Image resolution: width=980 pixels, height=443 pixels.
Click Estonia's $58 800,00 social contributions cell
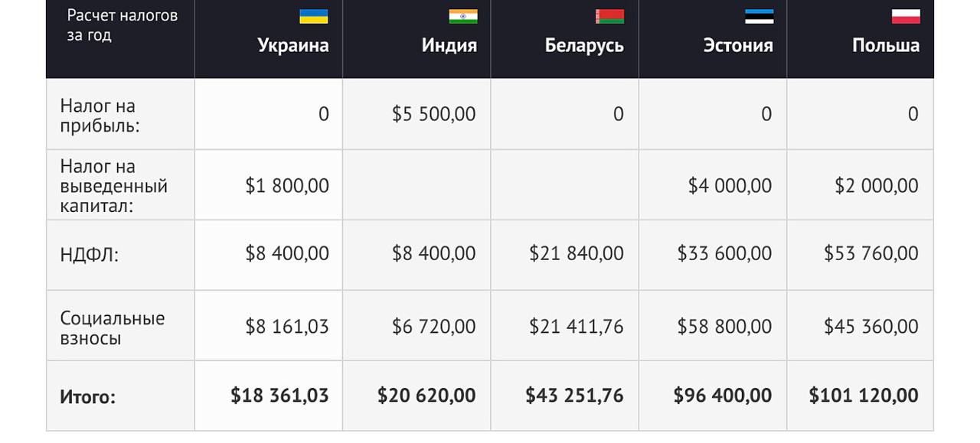tap(724, 327)
